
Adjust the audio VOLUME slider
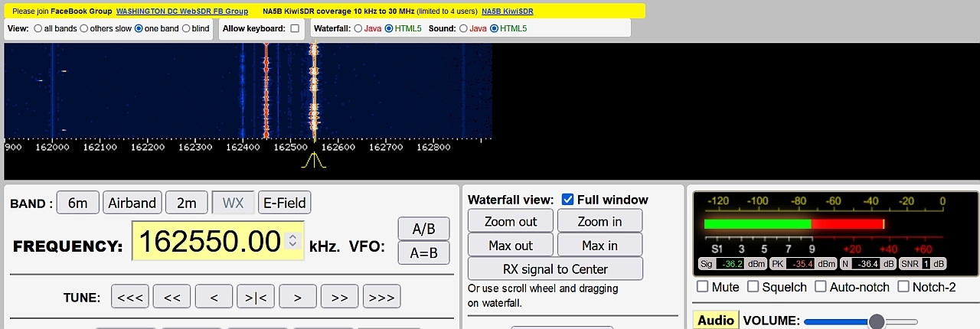877,321
